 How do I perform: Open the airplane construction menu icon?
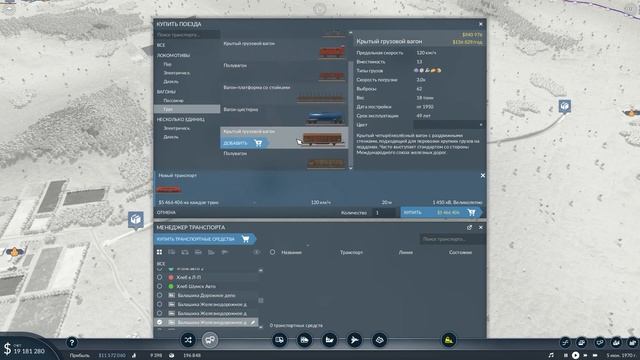[x=354, y=340]
